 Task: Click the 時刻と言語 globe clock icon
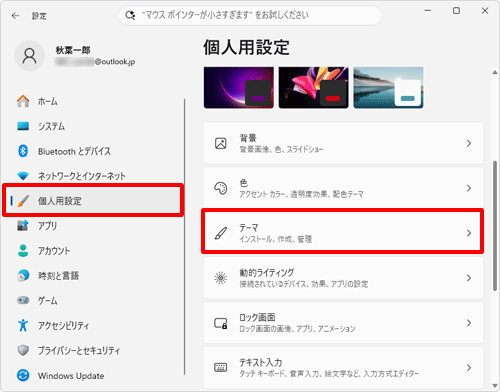23,275
